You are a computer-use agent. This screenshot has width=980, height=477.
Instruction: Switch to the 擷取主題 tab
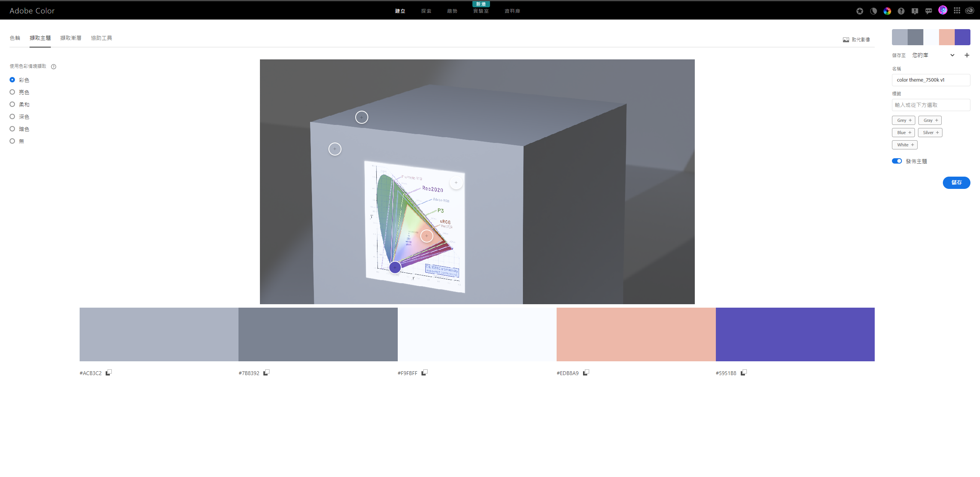[x=40, y=38]
